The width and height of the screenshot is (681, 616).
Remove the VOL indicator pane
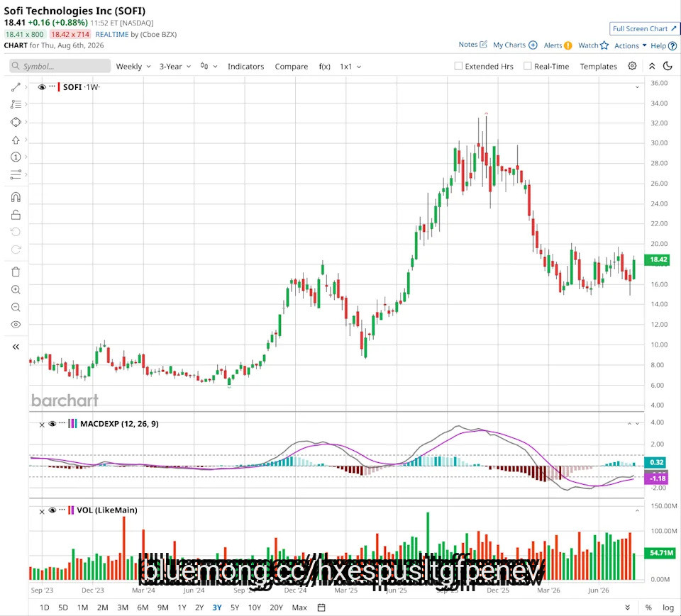tap(42, 511)
